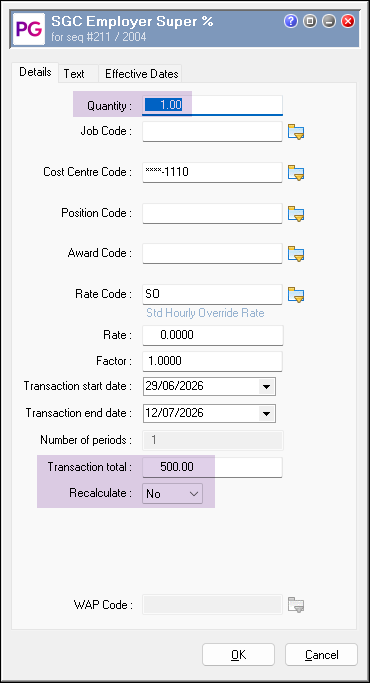The height and width of the screenshot is (683, 370).
Task: Click the 'Quantity :' label
Action: (x=109, y=106)
